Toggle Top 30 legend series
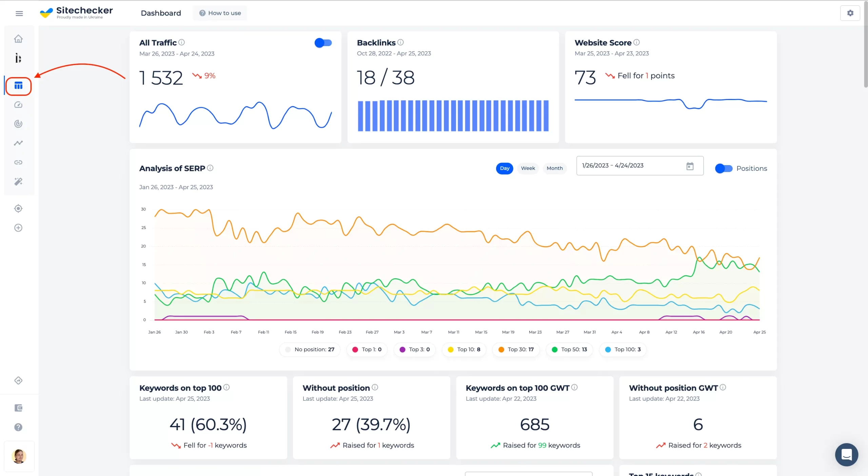The image size is (868, 476). tap(516, 350)
